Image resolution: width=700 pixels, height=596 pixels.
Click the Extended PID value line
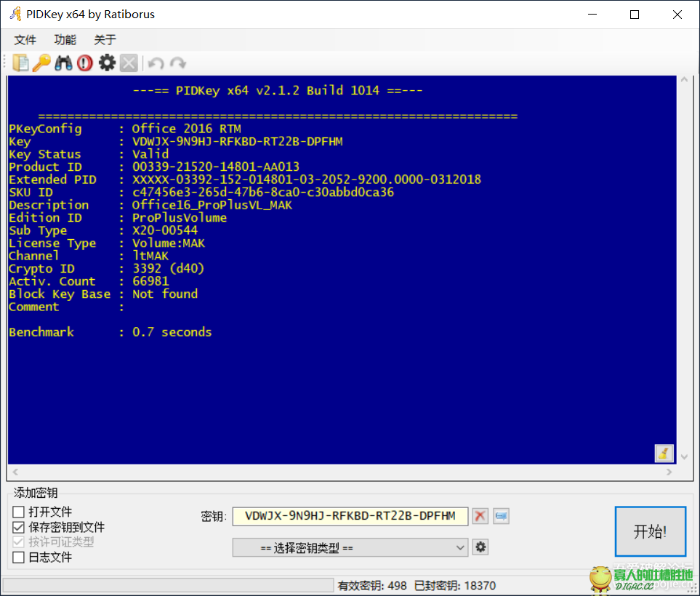(x=307, y=180)
